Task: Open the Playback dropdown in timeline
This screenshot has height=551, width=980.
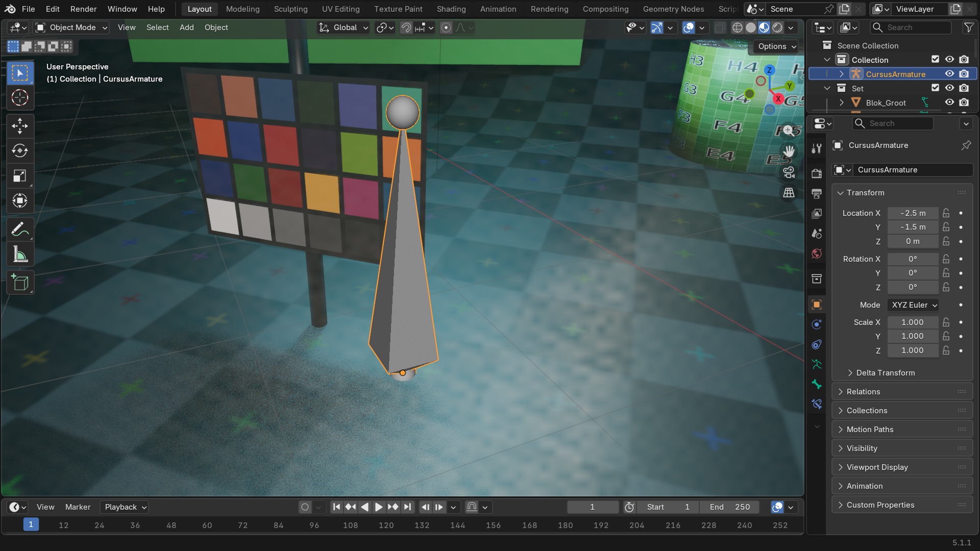Action: tap(124, 507)
